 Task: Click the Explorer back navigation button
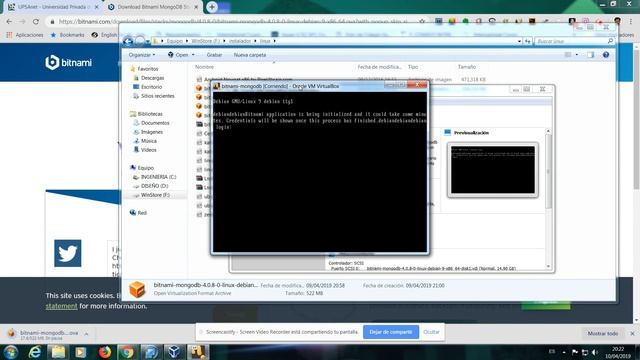128,41
